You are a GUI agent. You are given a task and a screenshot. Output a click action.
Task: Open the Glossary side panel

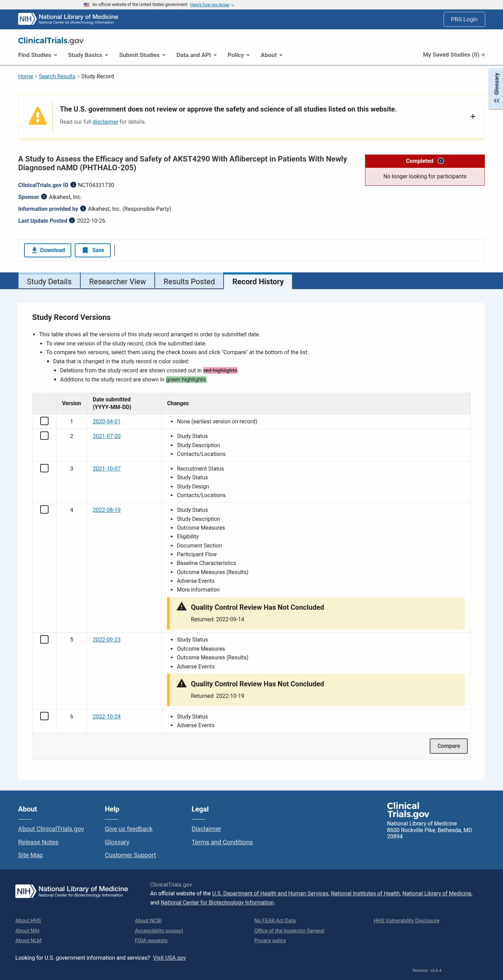coord(496,89)
